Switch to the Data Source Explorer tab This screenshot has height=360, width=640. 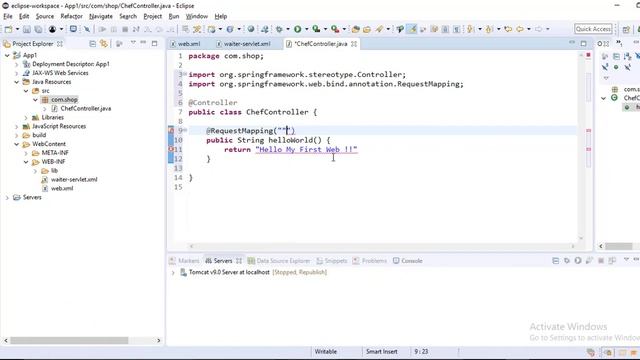[x=279, y=261]
